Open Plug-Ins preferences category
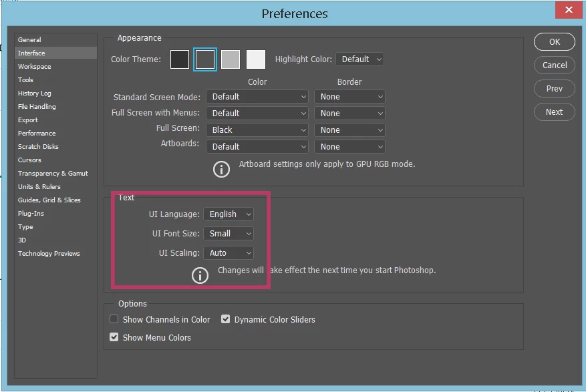 pyautogui.click(x=55, y=214)
